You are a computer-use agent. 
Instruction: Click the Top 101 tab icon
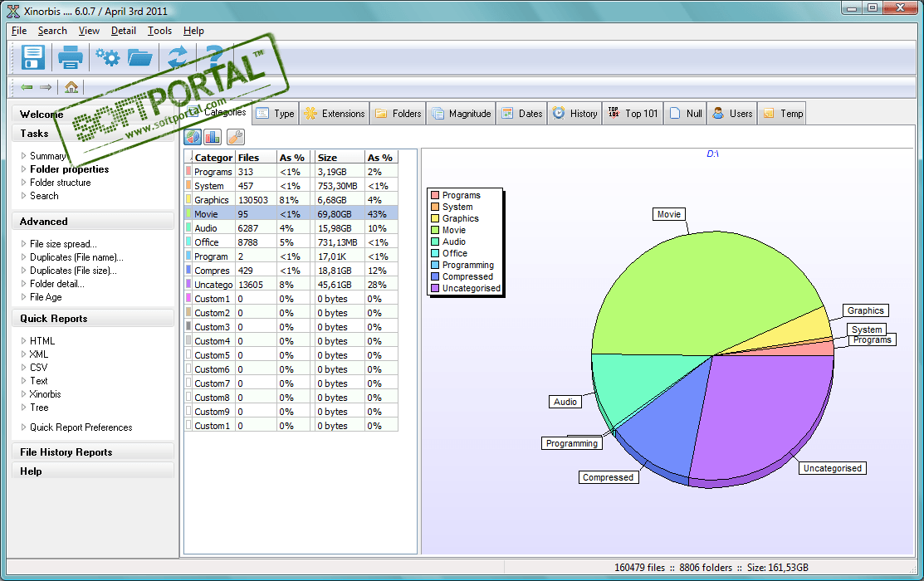click(x=614, y=113)
